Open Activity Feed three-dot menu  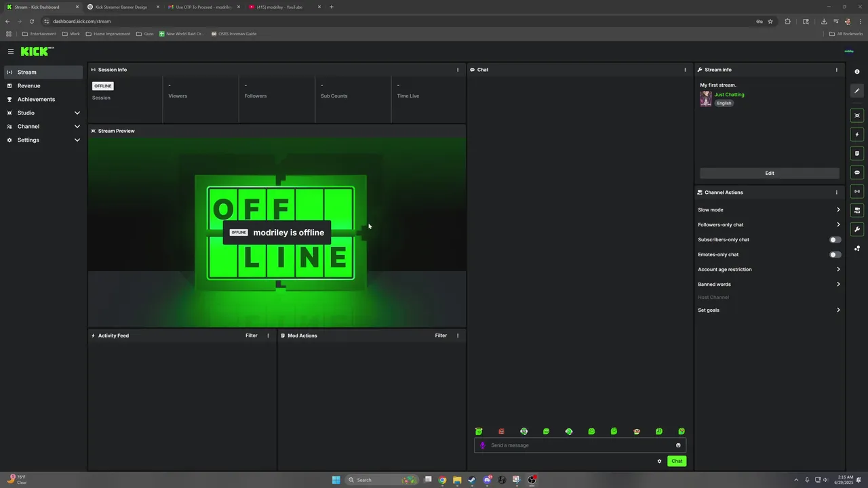point(268,335)
